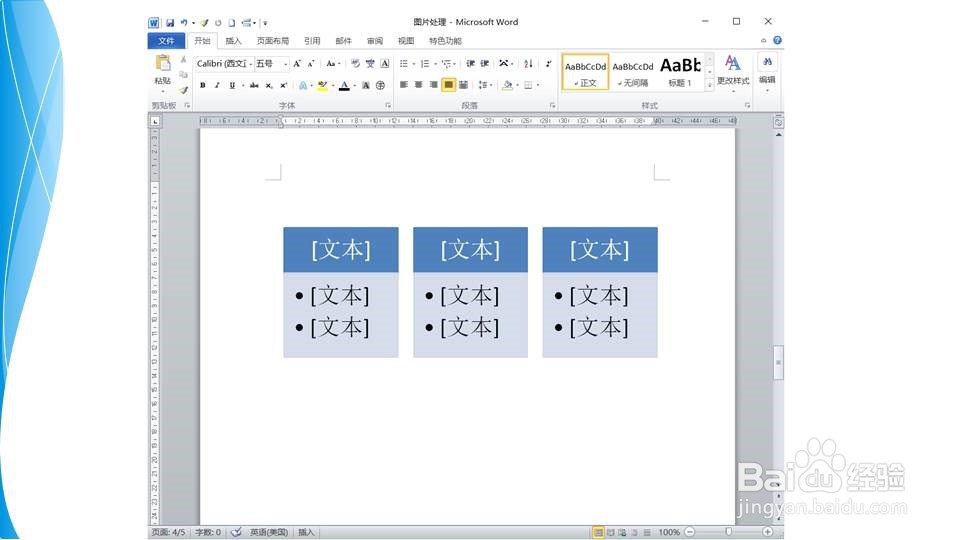
Task: Click the Decrease Indent icon
Action: click(x=470, y=64)
